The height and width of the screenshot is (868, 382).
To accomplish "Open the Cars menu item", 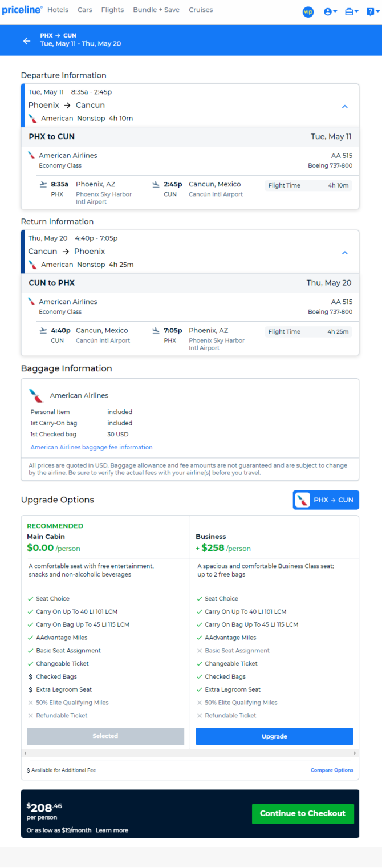I will coord(85,10).
